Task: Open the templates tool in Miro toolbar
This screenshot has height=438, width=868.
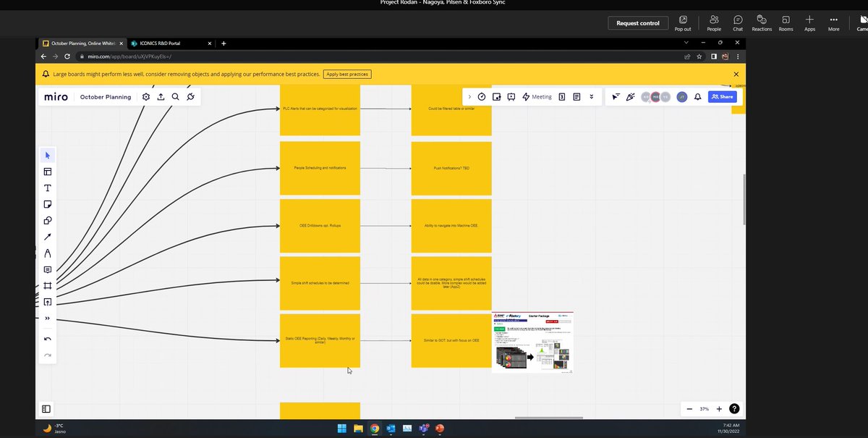Action: pos(48,172)
